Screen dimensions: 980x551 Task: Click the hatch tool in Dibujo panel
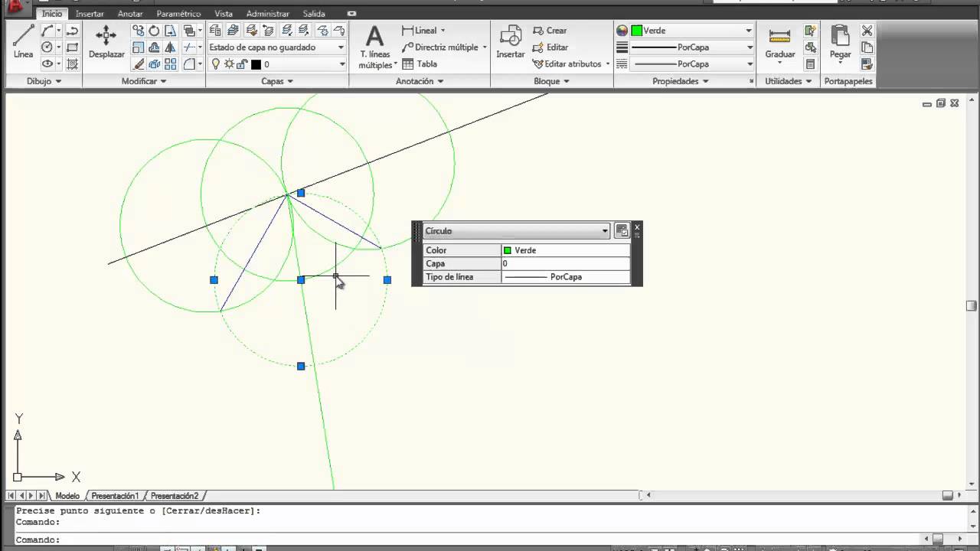click(x=72, y=64)
